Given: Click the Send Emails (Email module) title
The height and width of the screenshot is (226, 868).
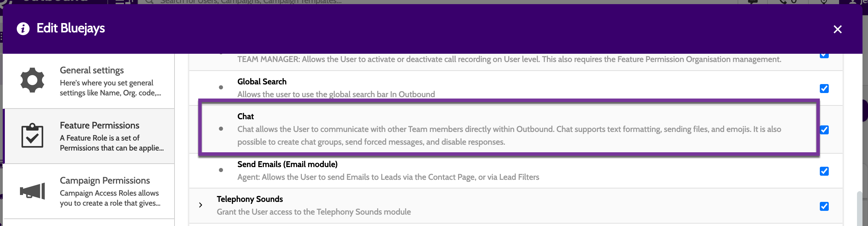Looking at the screenshot, I should click(287, 164).
